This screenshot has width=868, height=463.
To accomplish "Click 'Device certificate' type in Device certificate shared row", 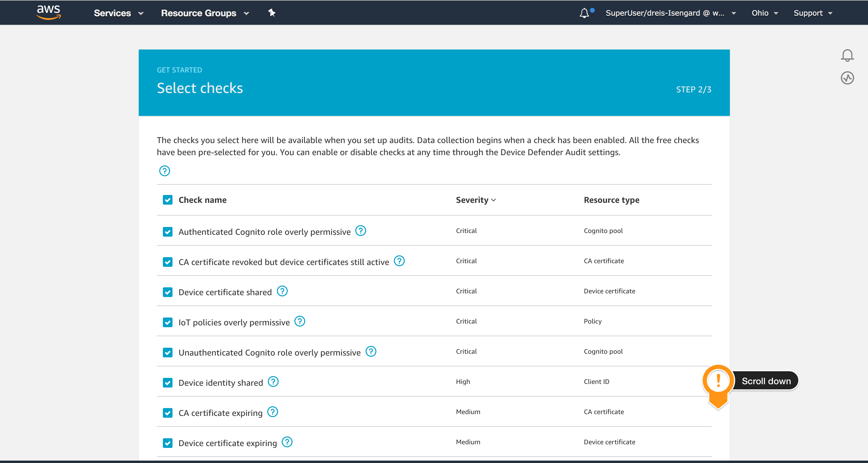I will pyautogui.click(x=610, y=291).
